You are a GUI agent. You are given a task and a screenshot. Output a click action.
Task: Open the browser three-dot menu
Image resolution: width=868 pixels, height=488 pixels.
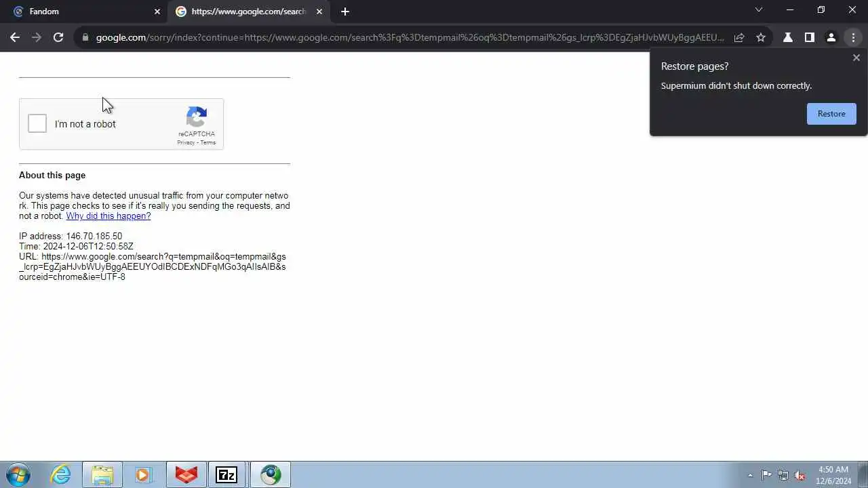pyautogui.click(x=853, y=37)
